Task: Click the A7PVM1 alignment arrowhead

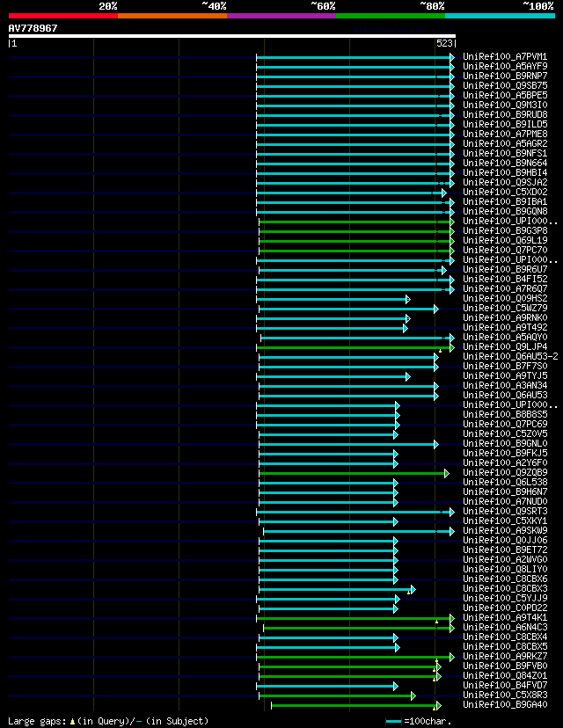Action: [x=452, y=57]
